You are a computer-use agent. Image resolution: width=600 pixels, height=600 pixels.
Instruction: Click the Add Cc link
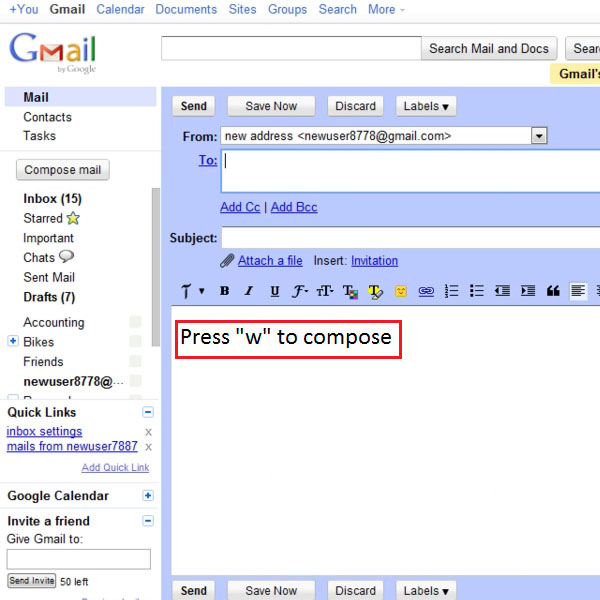coord(240,207)
